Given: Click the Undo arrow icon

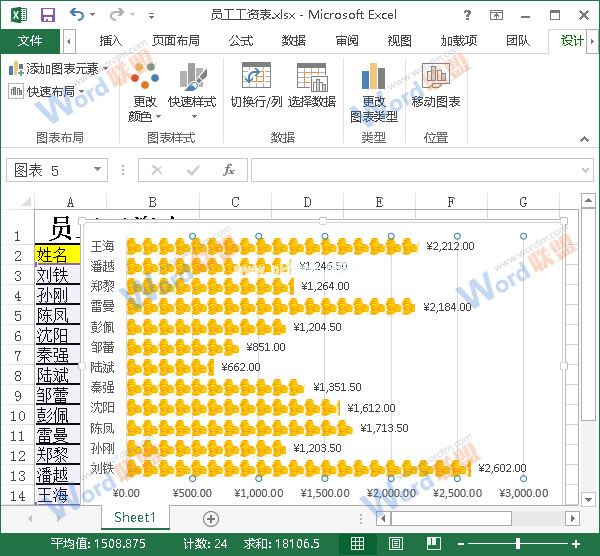Looking at the screenshot, I should click(78, 15).
